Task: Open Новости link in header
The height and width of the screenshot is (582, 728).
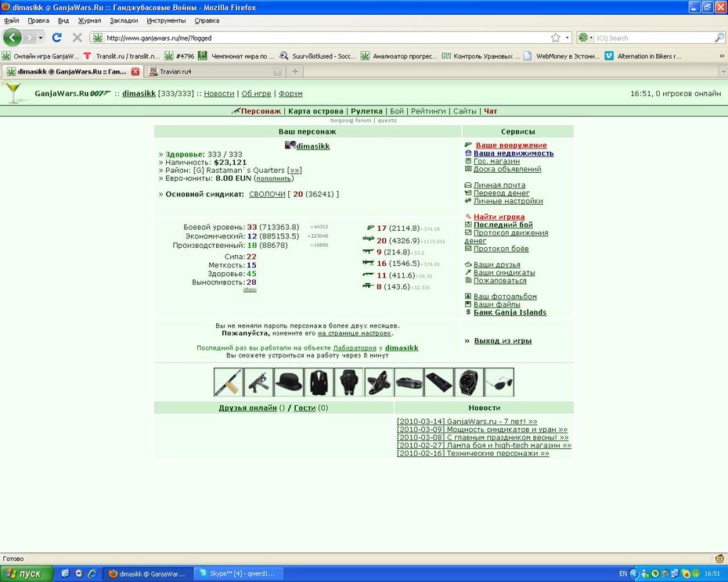Action: [219, 93]
